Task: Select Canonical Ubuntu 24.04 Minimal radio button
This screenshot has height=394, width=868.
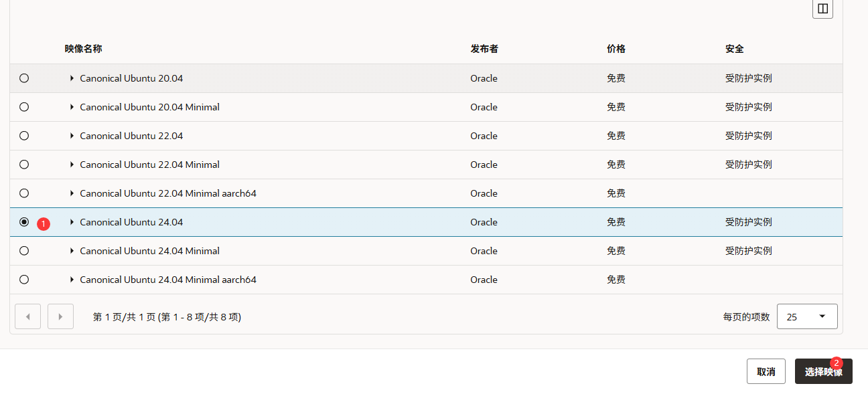Action: pyautogui.click(x=24, y=251)
